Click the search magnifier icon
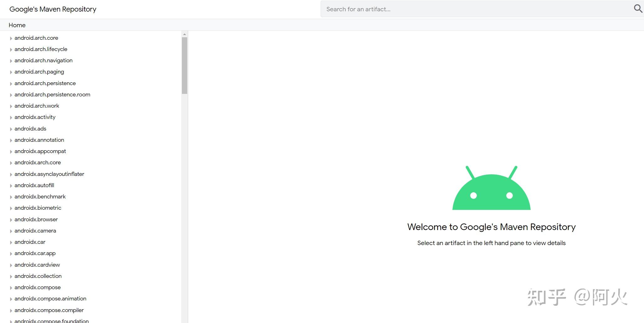 638,9
